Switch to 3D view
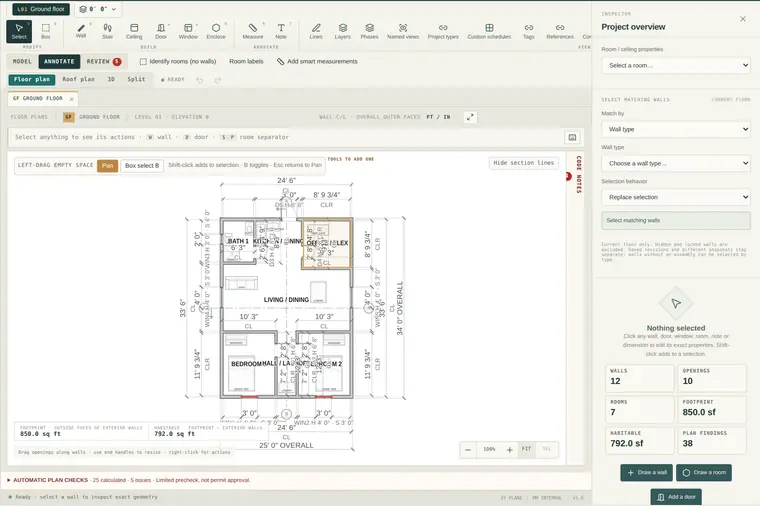The height and width of the screenshot is (506, 760). (x=111, y=79)
